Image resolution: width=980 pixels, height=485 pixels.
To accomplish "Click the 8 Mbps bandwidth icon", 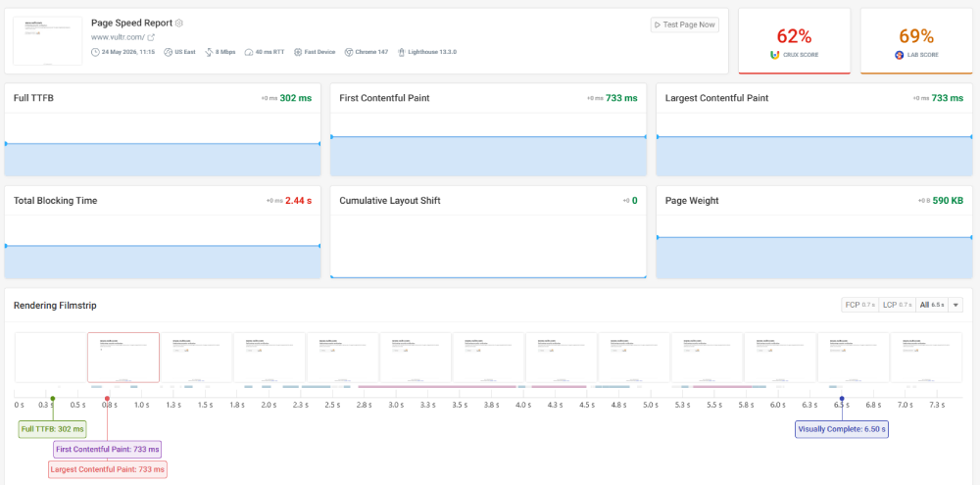I will point(209,52).
